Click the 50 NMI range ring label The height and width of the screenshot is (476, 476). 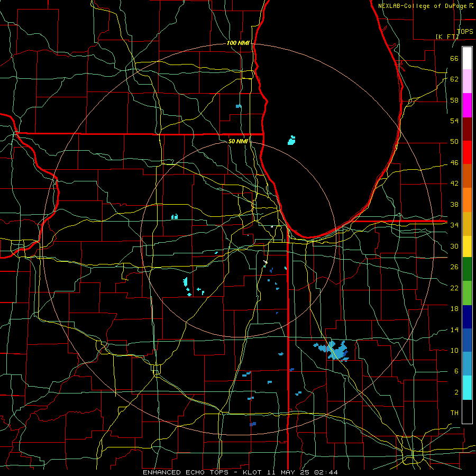coord(237,141)
